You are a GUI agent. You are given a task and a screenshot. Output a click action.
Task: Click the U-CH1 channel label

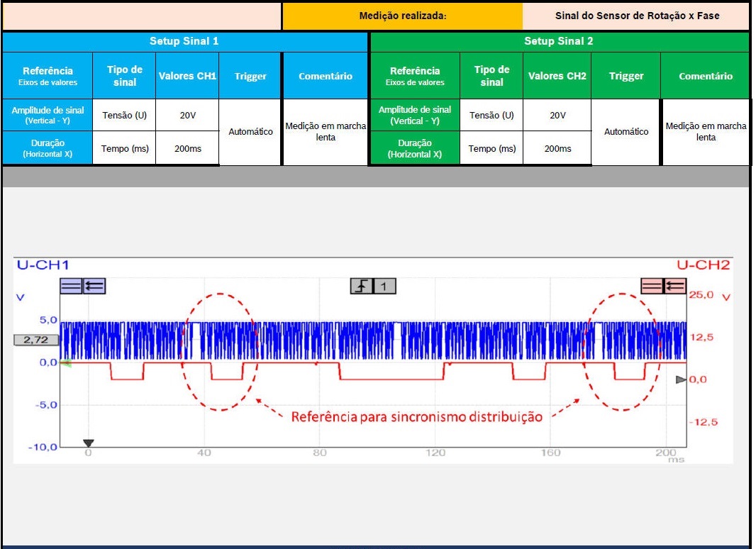coord(43,265)
